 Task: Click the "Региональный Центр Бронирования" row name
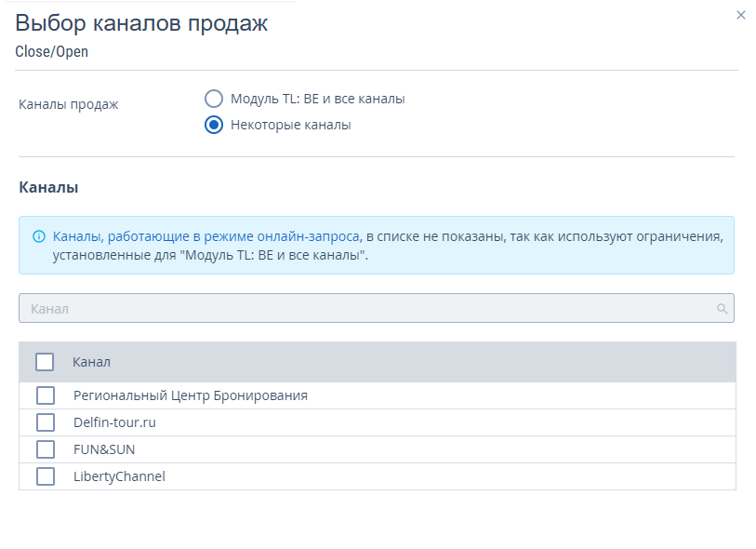pyautogui.click(x=190, y=395)
